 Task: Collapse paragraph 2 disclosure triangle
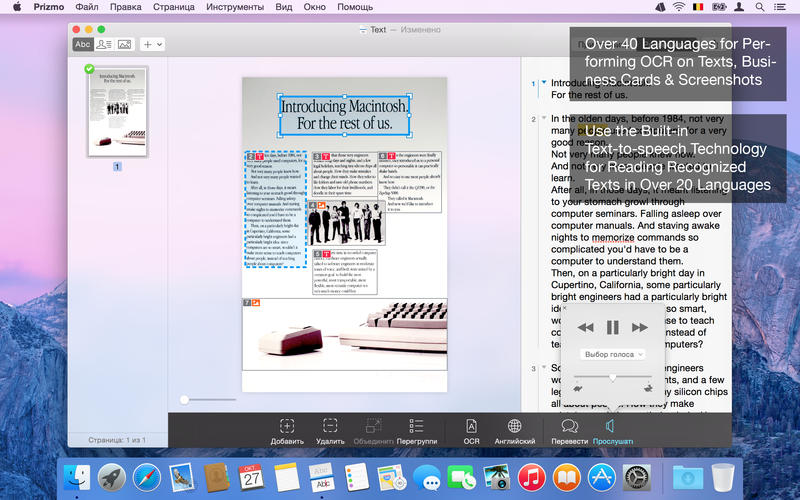pyautogui.click(x=544, y=118)
